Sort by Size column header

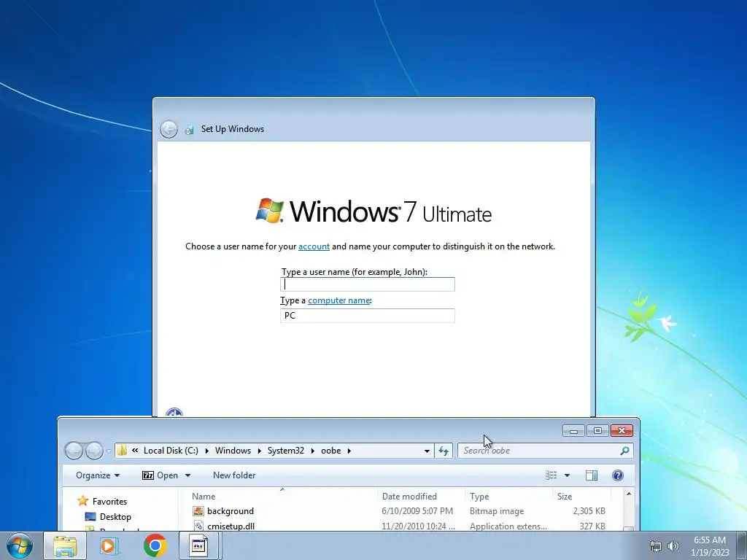(565, 496)
